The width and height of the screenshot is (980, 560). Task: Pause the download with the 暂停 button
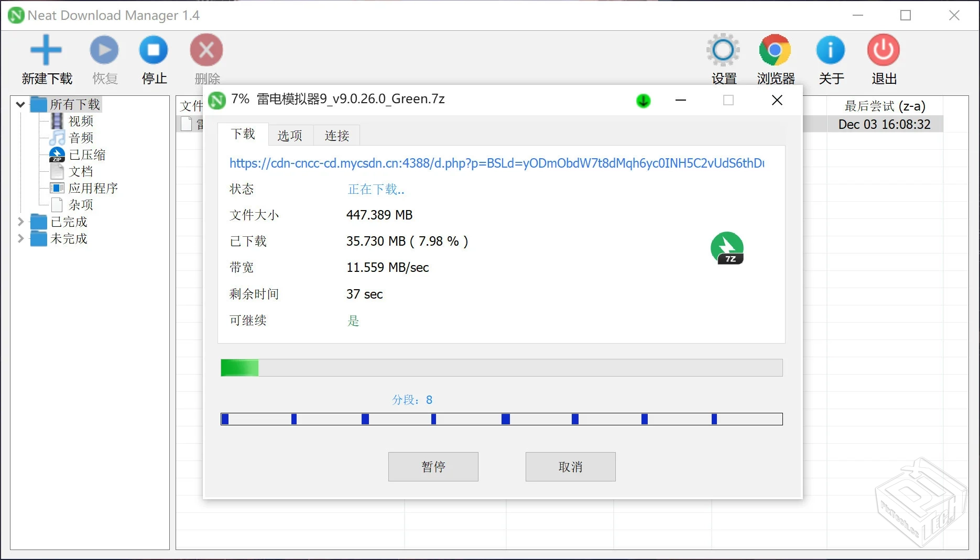coord(433,466)
